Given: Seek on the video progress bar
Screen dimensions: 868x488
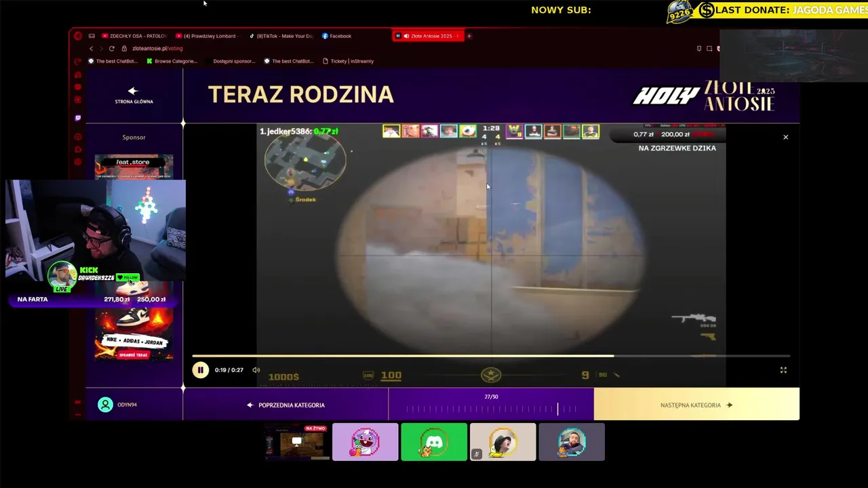Looking at the screenshot, I should (x=491, y=356).
